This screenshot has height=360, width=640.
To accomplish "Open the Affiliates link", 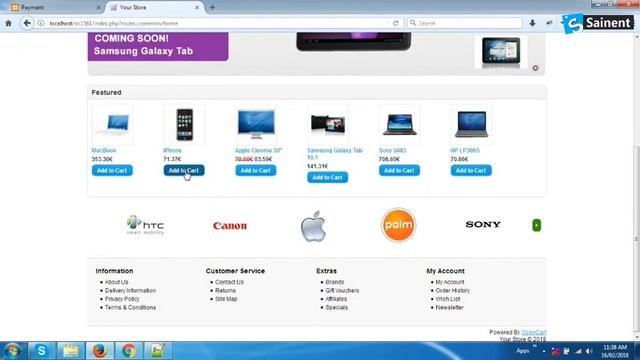I will pos(336,299).
